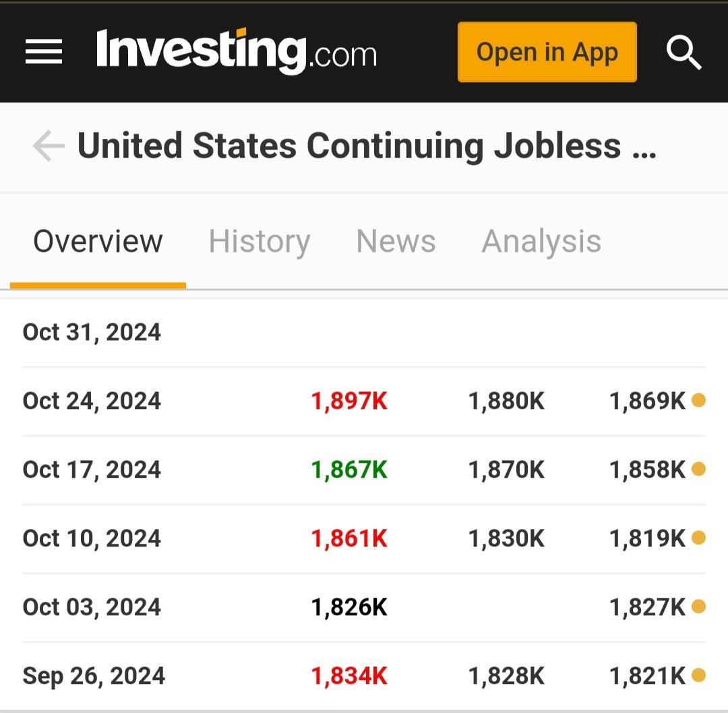The width and height of the screenshot is (728, 713).
Task: Select the Analysis tab
Action: [x=541, y=241]
